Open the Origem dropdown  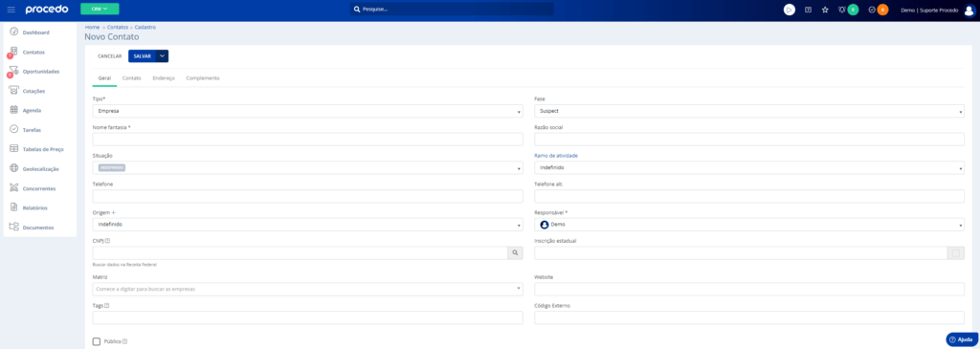coord(307,224)
